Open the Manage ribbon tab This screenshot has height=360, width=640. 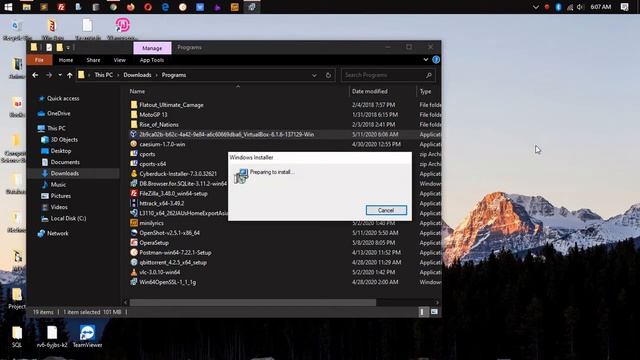click(x=152, y=48)
